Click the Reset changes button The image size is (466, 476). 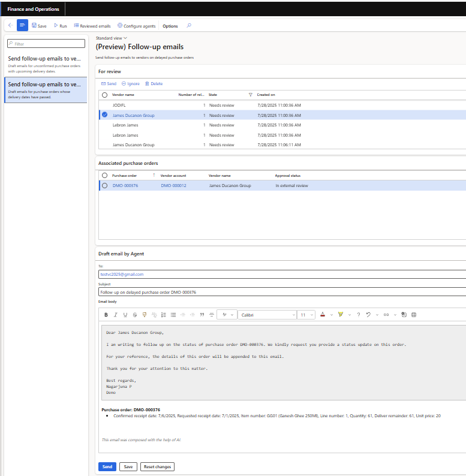(x=157, y=466)
